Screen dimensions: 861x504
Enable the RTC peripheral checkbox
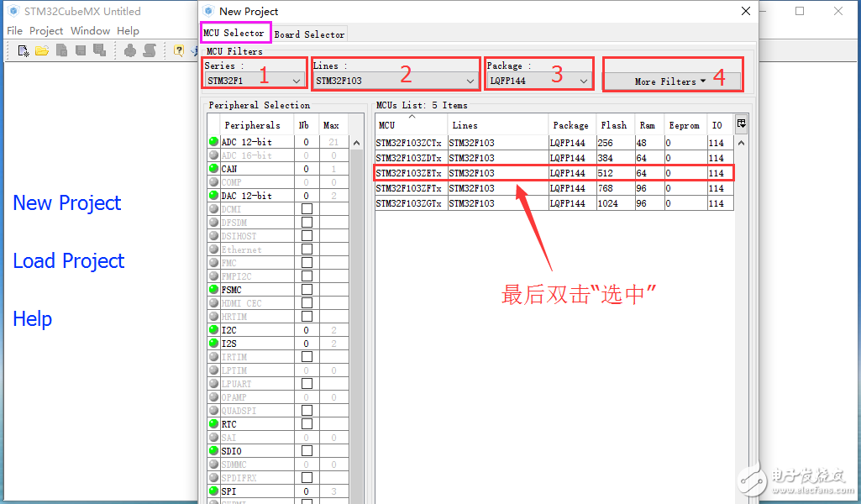coord(307,424)
